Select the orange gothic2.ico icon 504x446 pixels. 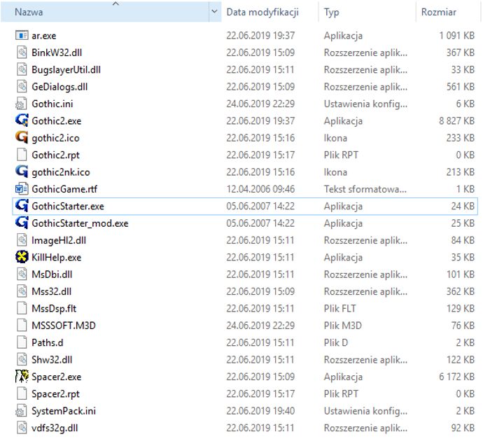pyautogui.click(x=22, y=138)
